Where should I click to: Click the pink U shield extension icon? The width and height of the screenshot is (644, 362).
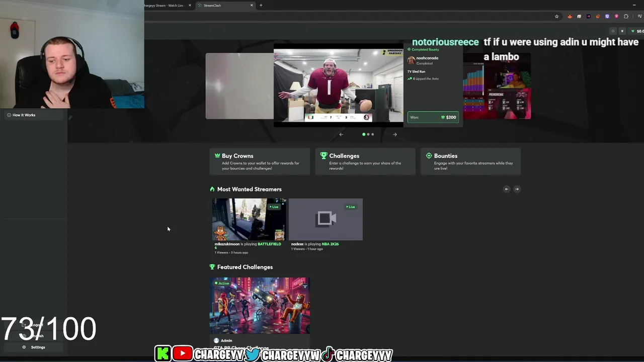pos(616,17)
